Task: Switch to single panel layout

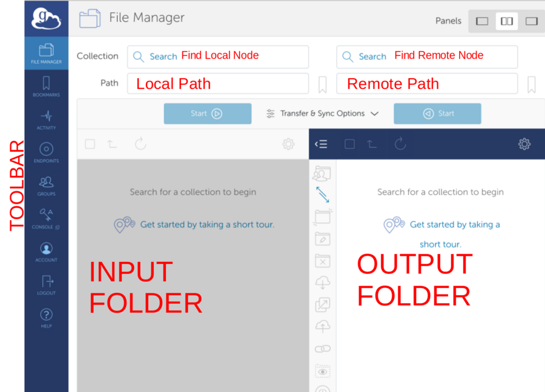Action: coord(482,21)
